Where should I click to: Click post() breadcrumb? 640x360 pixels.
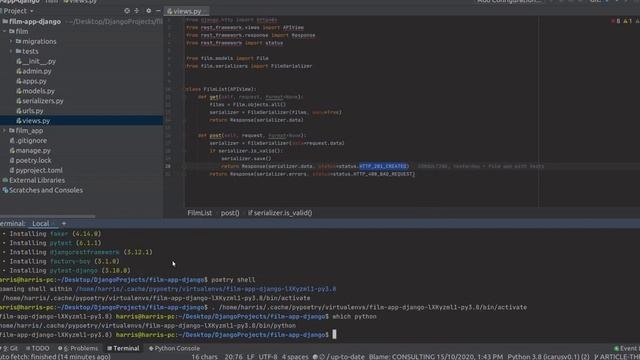point(230,213)
